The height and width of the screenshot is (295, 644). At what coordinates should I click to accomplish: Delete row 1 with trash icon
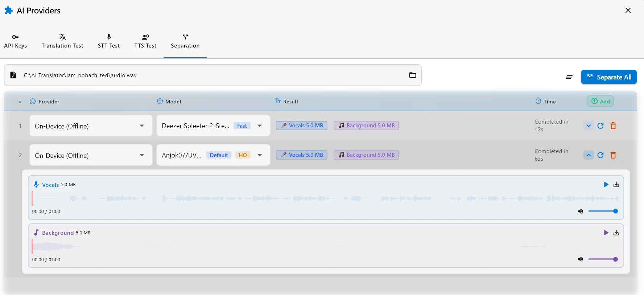613,126
